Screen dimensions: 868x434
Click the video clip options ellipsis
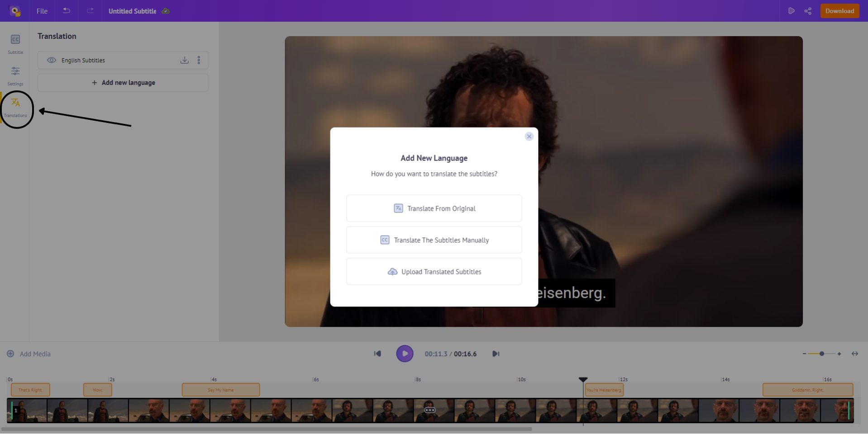click(430, 410)
